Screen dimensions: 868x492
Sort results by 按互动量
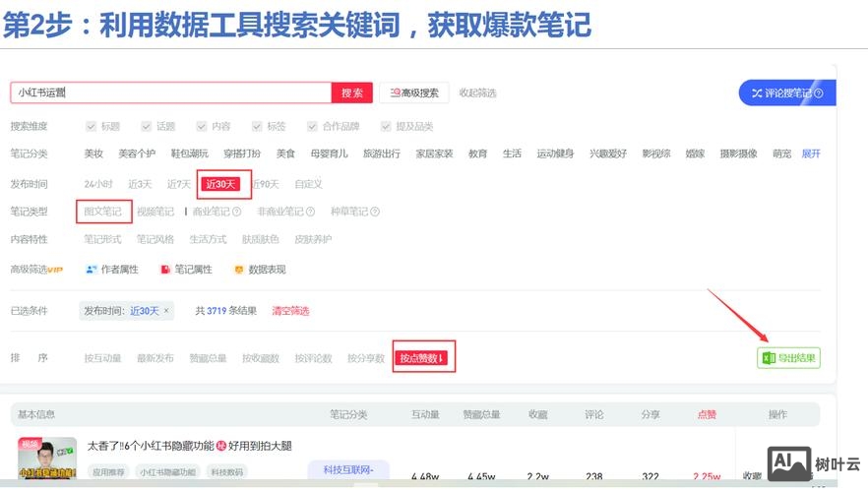(x=102, y=358)
